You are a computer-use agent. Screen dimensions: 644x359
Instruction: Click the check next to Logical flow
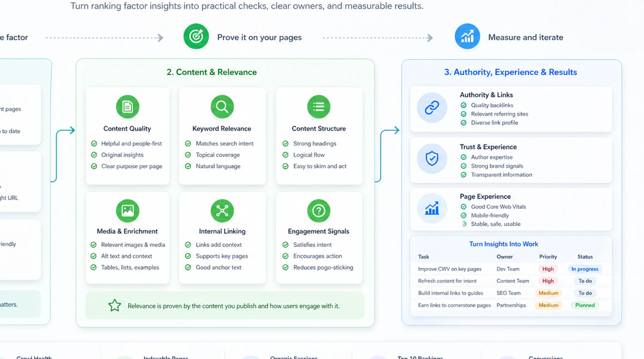pyautogui.click(x=285, y=155)
